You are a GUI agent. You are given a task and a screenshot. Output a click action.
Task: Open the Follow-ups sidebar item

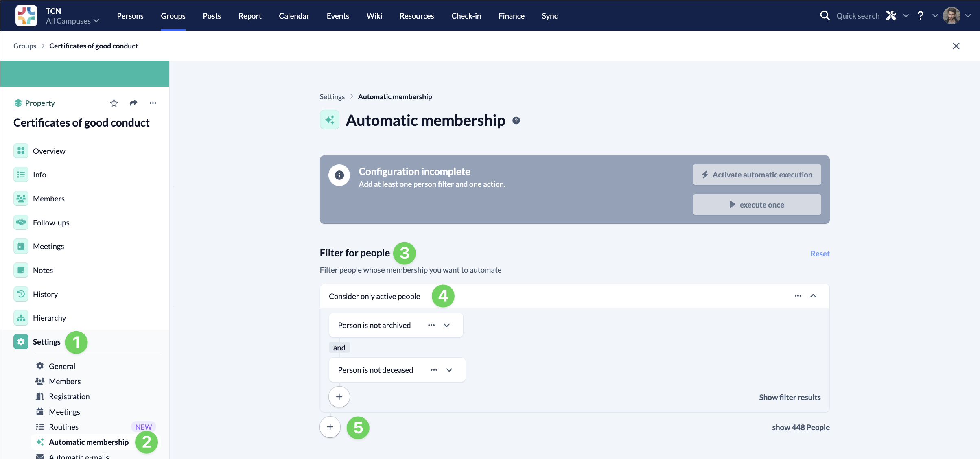click(x=51, y=223)
